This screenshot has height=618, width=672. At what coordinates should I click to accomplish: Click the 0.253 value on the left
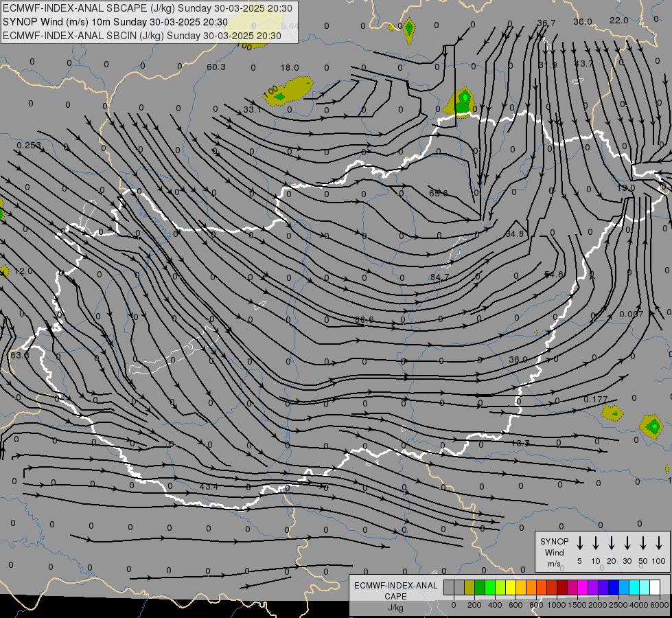[29, 146]
